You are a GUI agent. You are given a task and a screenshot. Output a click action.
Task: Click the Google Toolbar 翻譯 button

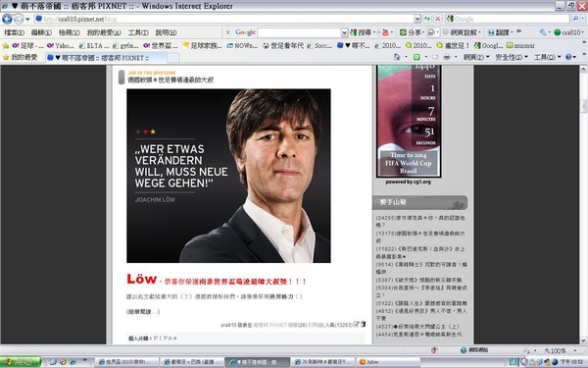pyautogui.click(x=499, y=32)
